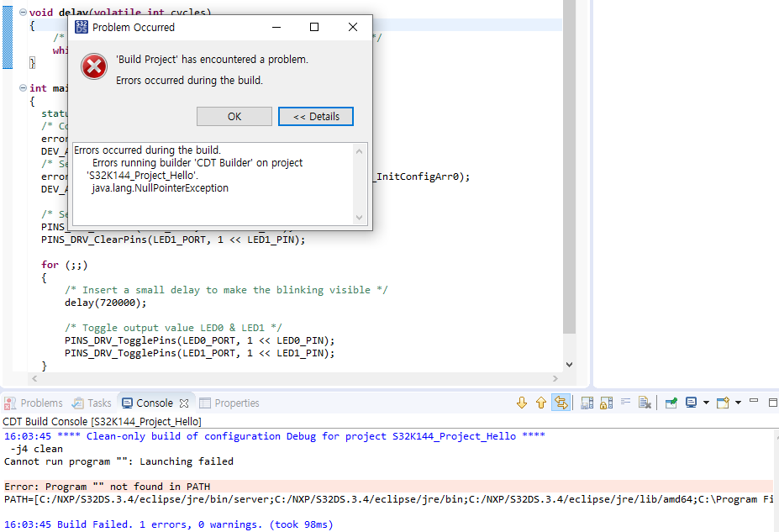The height and width of the screenshot is (532, 779).
Task: Select the Previous Error toolbar icon
Action: 541,403
